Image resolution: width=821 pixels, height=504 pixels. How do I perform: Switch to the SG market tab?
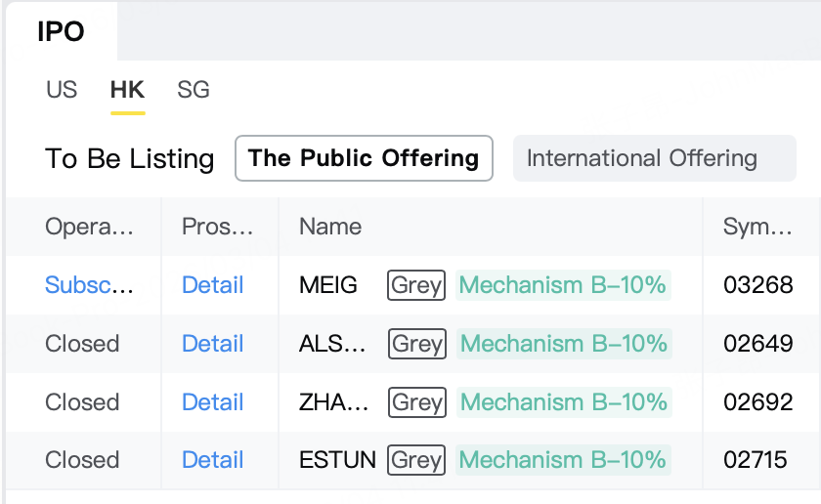click(x=194, y=90)
